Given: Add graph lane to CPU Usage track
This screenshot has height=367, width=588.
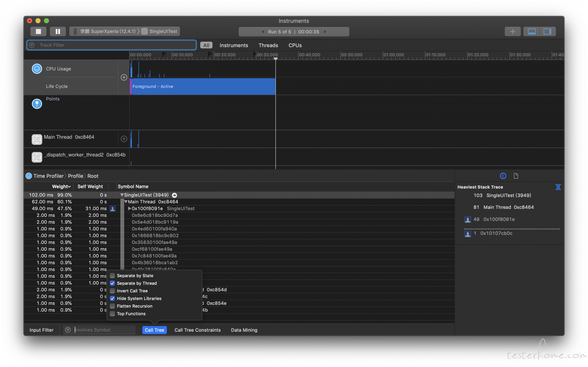Looking at the screenshot, I should pos(124,78).
